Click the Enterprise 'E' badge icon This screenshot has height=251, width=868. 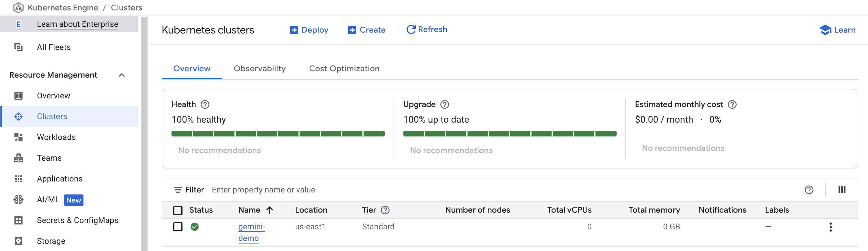18,24
